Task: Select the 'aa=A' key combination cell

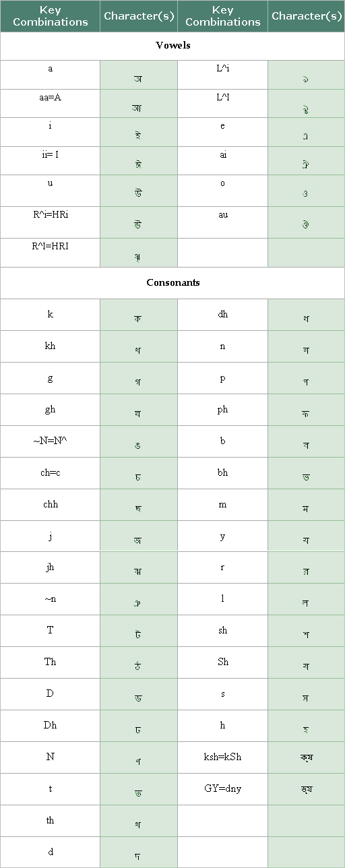Action: click(51, 104)
